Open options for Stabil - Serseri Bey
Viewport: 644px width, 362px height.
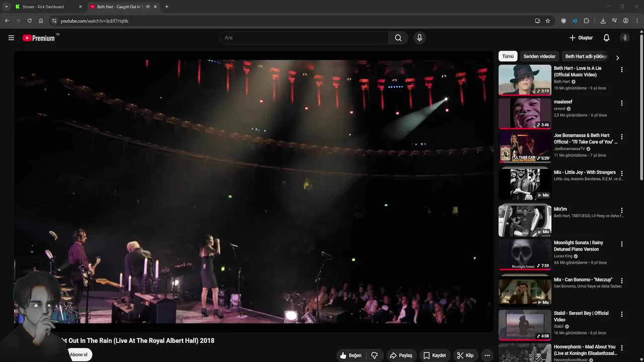(x=621, y=314)
